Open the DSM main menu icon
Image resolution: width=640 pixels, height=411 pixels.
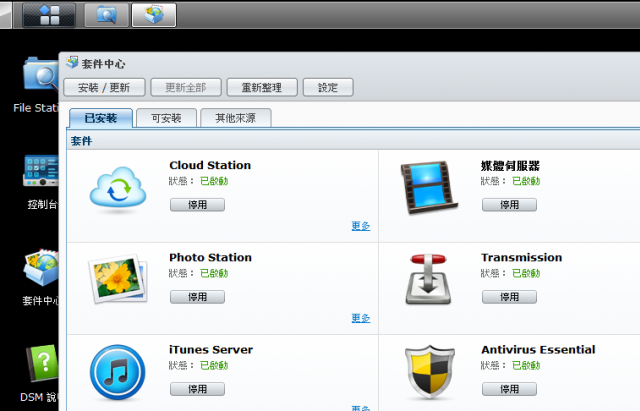click(x=49, y=15)
